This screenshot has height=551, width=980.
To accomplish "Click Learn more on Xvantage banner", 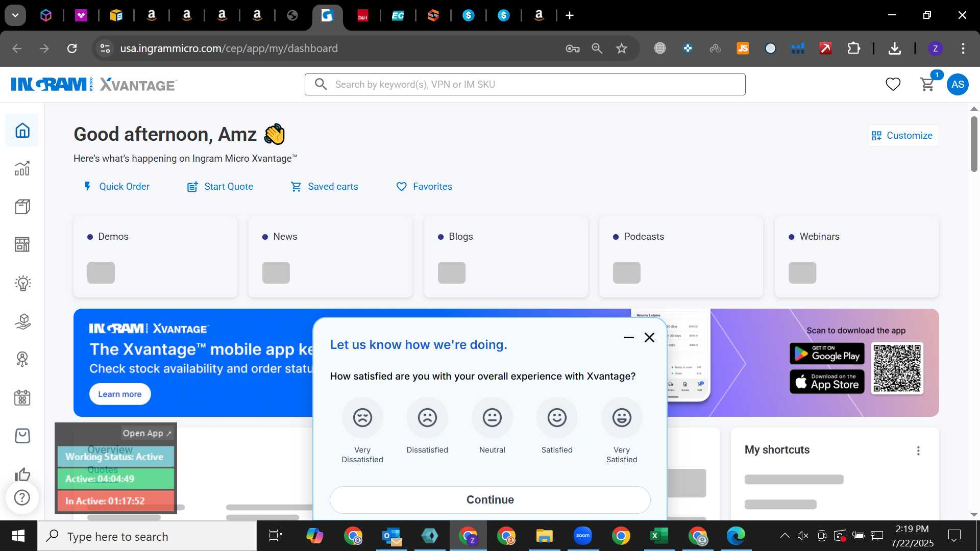I will [x=120, y=394].
